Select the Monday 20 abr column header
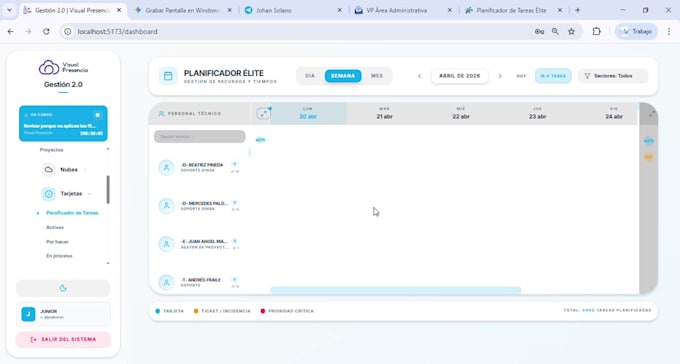 pyautogui.click(x=308, y=114)
